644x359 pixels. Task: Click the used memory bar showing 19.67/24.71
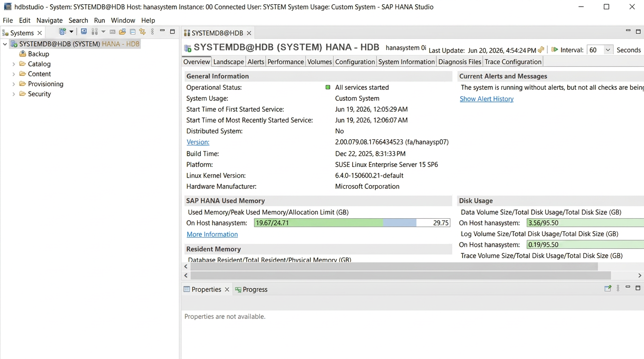tap(352, 223)
